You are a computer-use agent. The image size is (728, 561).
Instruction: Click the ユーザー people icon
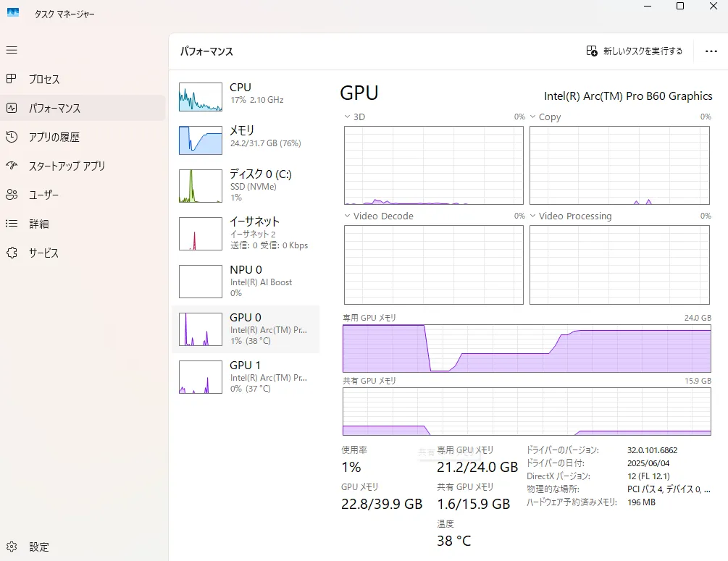(12, 195)
